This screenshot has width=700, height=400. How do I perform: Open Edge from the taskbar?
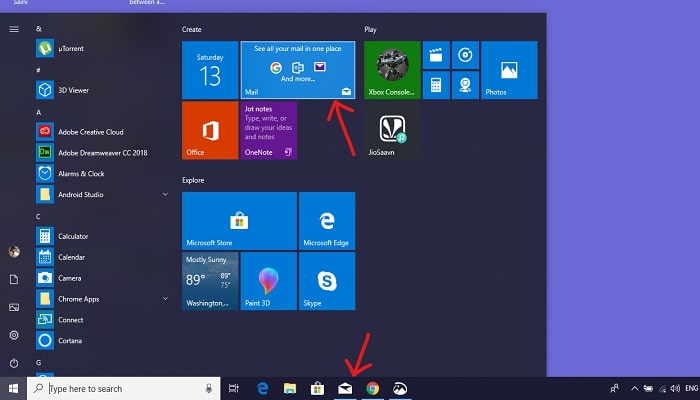(x=262, y=388)
